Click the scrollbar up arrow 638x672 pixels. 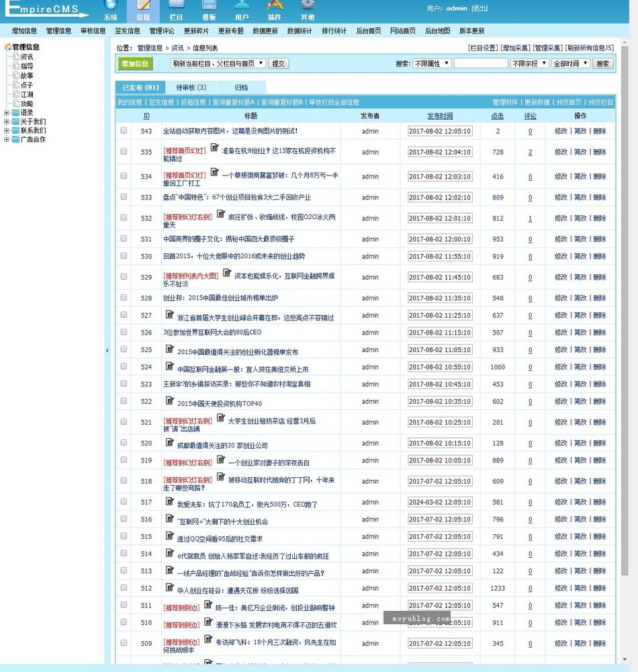coord(625,42)
